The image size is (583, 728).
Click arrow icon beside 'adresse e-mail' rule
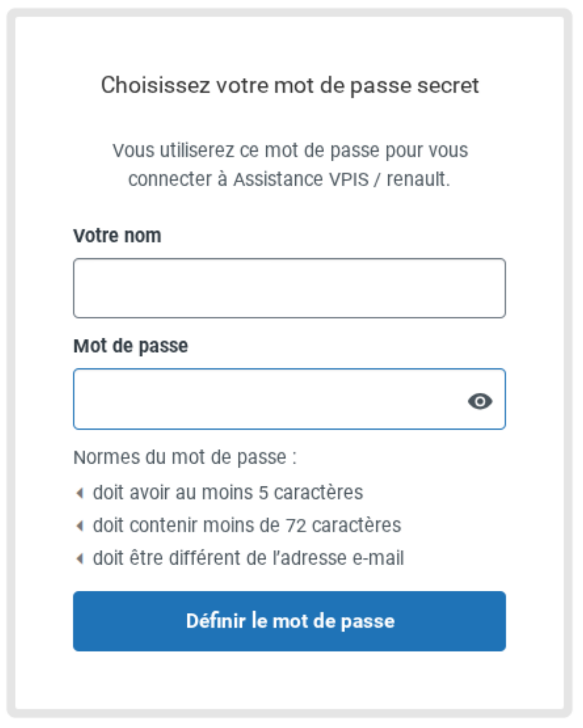80,558
